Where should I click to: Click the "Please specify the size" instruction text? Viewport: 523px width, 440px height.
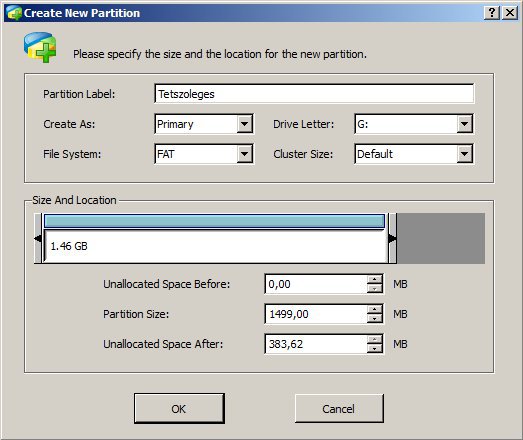(220, 54)
